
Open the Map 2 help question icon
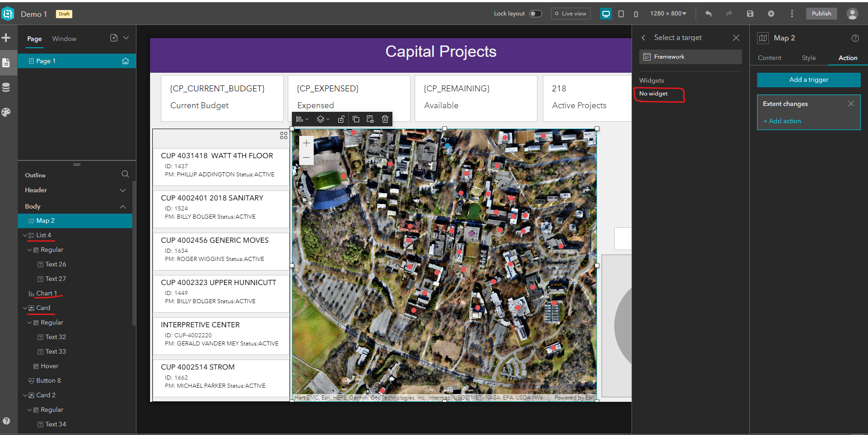coord(855,38)
